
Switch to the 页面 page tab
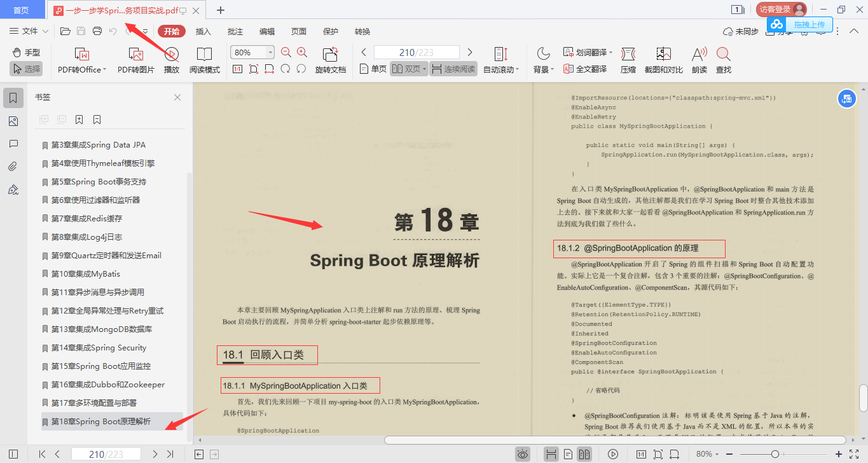(x=299, y=32)
